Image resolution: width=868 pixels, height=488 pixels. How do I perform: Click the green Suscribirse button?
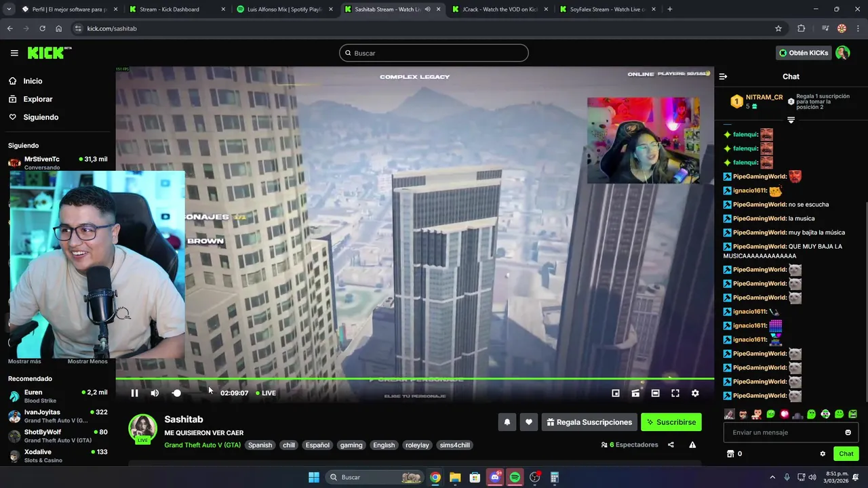pyautogui.click(x=671, y=422)
